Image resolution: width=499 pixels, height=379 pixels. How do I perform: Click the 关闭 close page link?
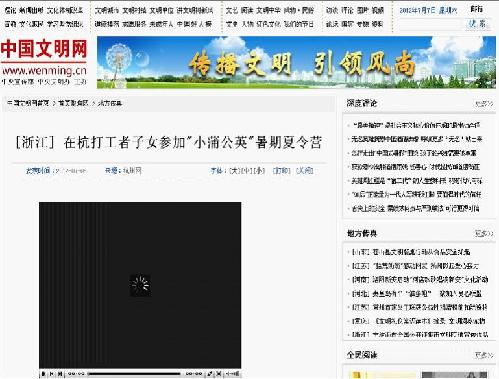(x=305, y=171)
